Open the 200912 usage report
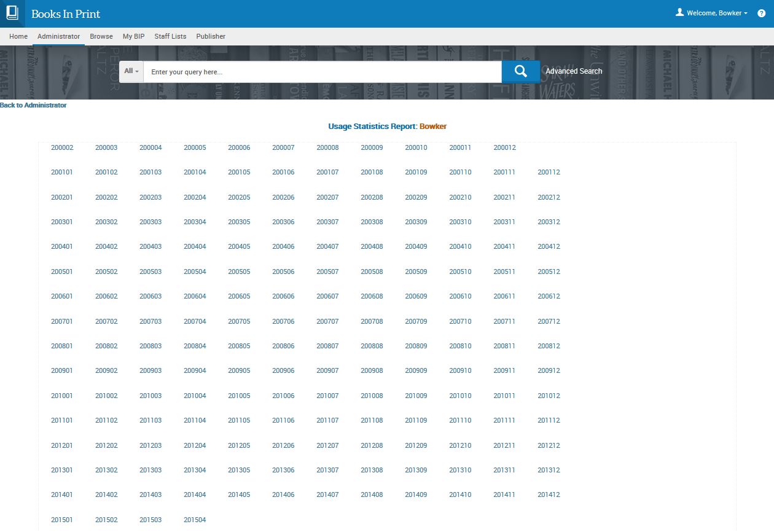The width and height of the screenshot is (774, 532). (x=549, y=370)
